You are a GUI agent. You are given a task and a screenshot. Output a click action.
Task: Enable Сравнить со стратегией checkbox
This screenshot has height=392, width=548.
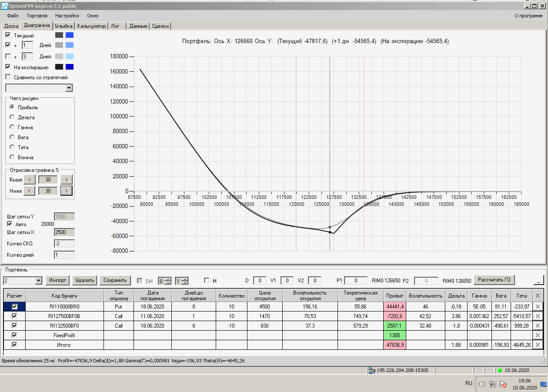point(8,77)
